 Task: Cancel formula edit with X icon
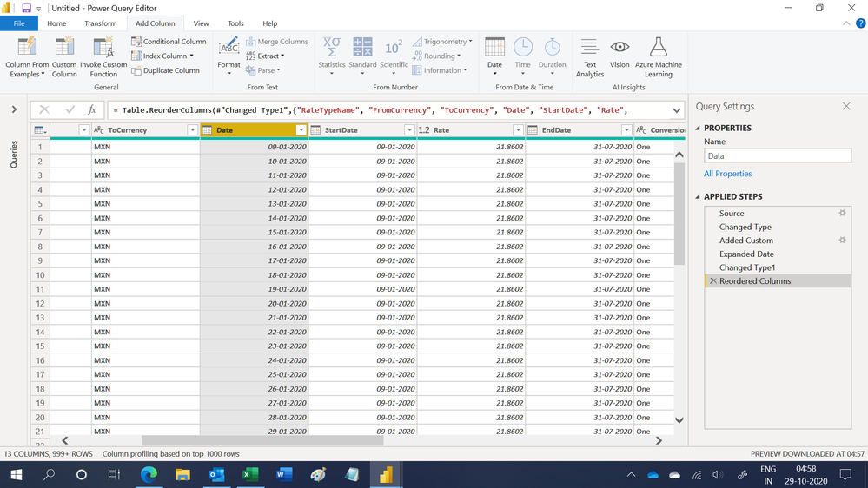(x=44, y=109)
